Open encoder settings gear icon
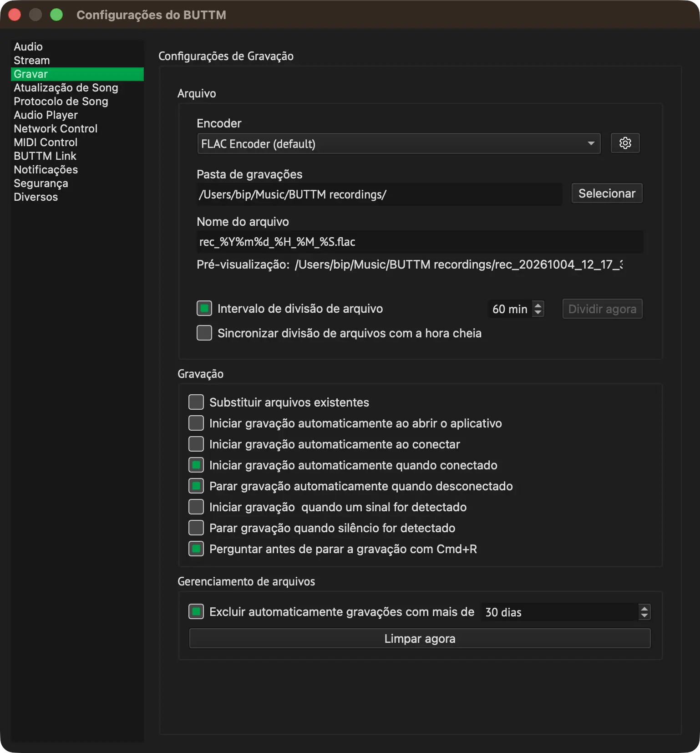Image resolution: width=700 pixels, height=753 pixels. click(625, 143)
